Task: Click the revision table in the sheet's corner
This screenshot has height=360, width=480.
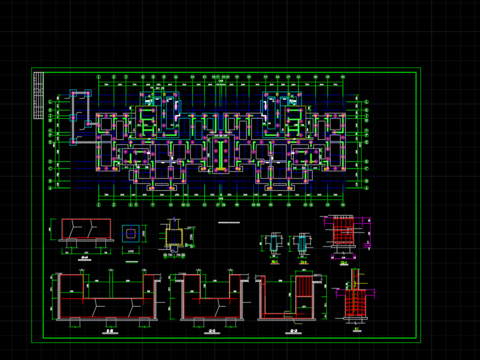Action: [x=39, y=95]
